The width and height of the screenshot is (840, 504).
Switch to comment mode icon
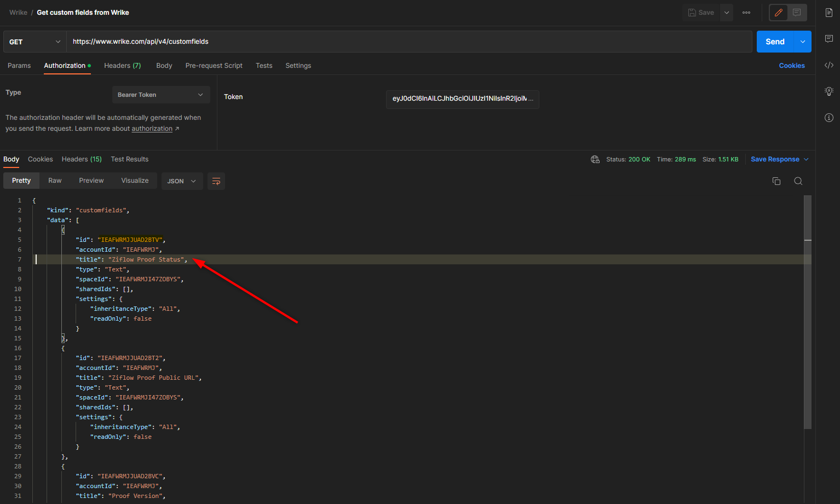tap(797, 13)
